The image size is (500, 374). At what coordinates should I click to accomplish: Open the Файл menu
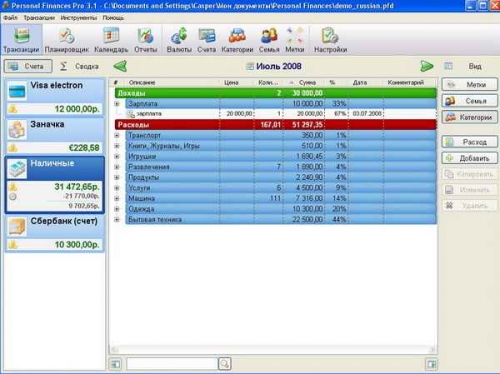pyautogui.click(x=11, y=18)
